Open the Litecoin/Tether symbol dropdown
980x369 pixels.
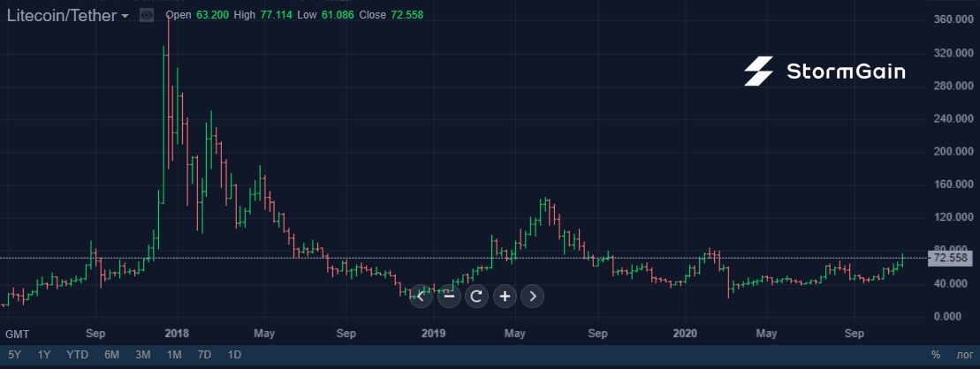[x=67, y=16]
